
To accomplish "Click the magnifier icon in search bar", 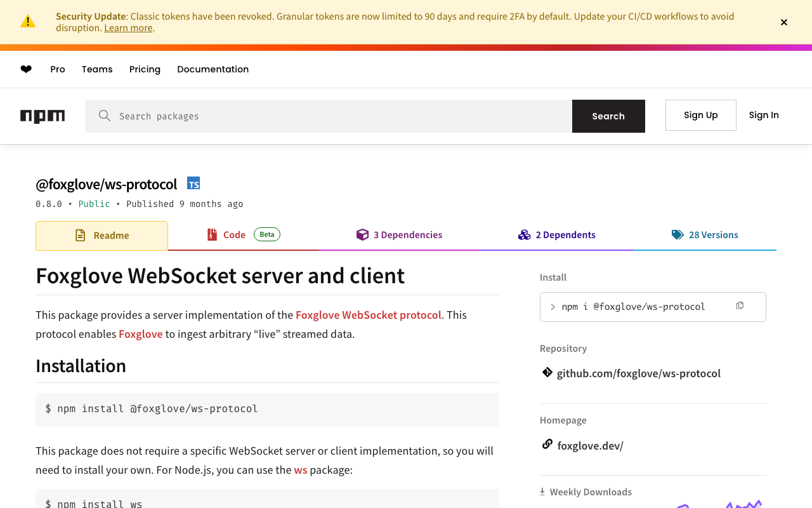I will point(105,116).
